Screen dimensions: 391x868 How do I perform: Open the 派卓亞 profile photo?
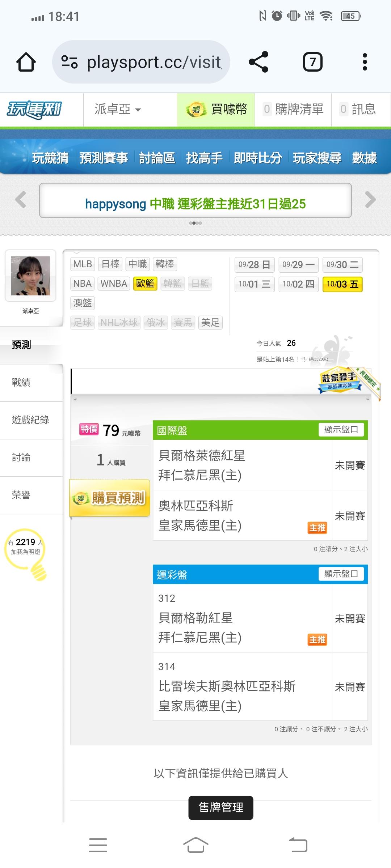point(30,276)
